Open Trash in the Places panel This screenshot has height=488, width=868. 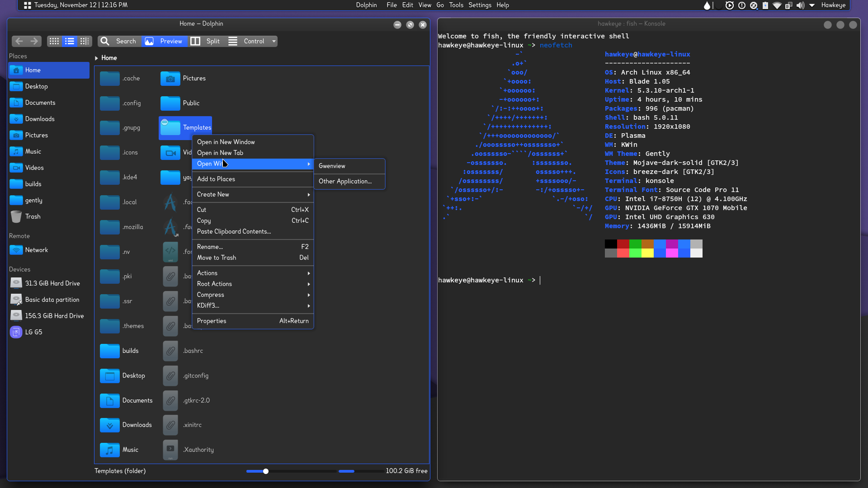coord(49,216)
